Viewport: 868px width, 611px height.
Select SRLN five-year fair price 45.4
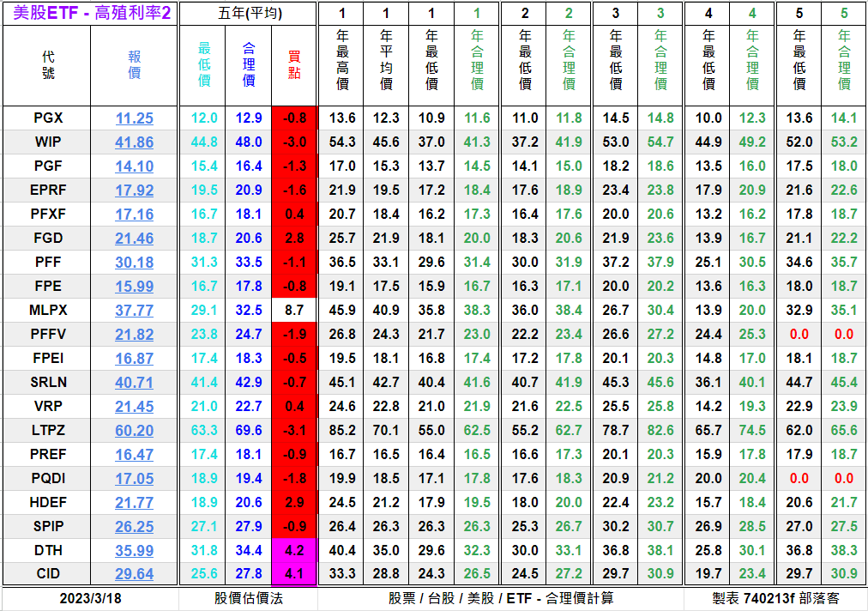(x=844, y=382)
